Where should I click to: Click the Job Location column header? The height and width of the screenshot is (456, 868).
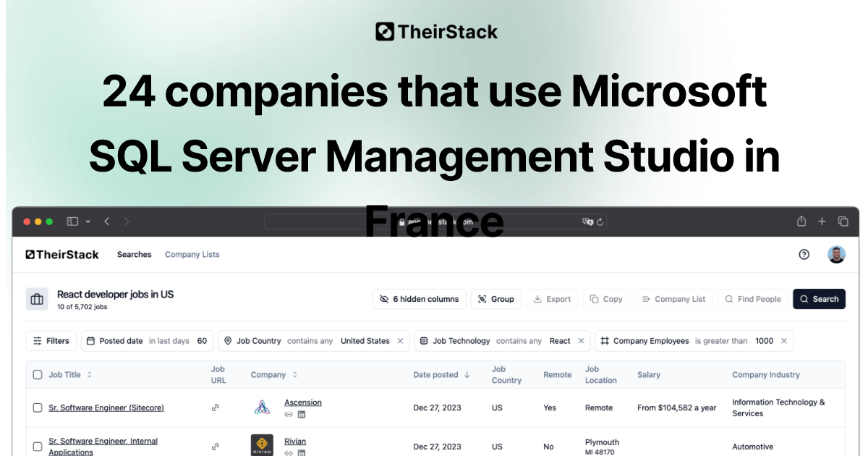[x=601, y=375]
